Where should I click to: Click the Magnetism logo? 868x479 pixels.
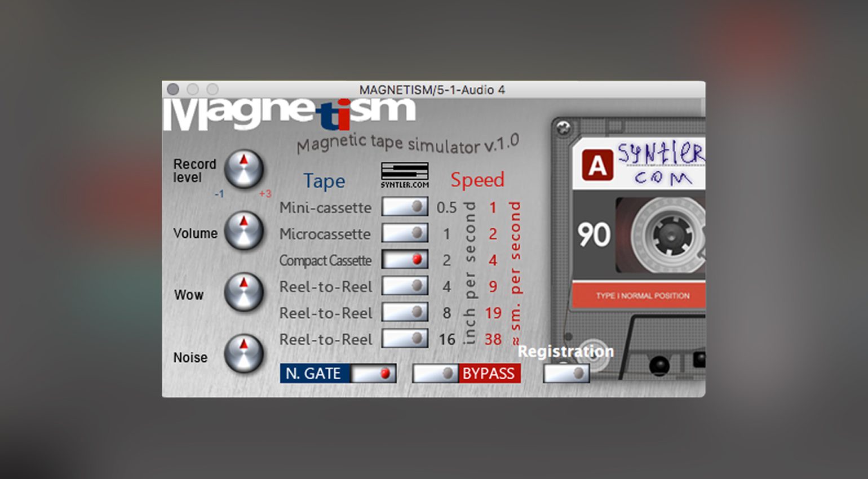tap(290, 114)
